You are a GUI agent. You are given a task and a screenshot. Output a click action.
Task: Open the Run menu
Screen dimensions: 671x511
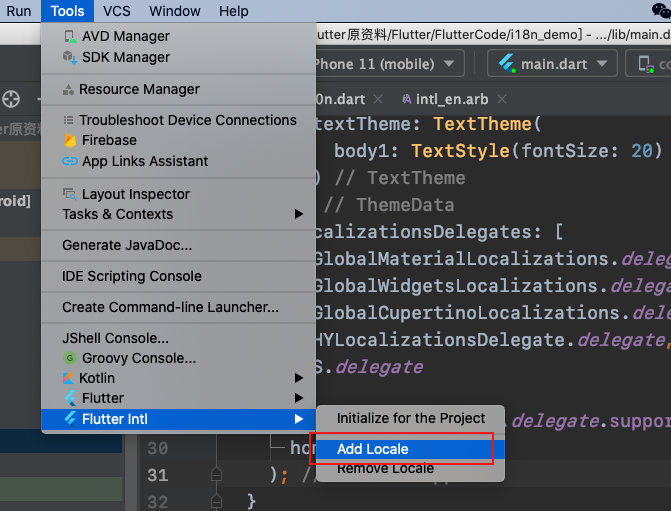(18, 11)
